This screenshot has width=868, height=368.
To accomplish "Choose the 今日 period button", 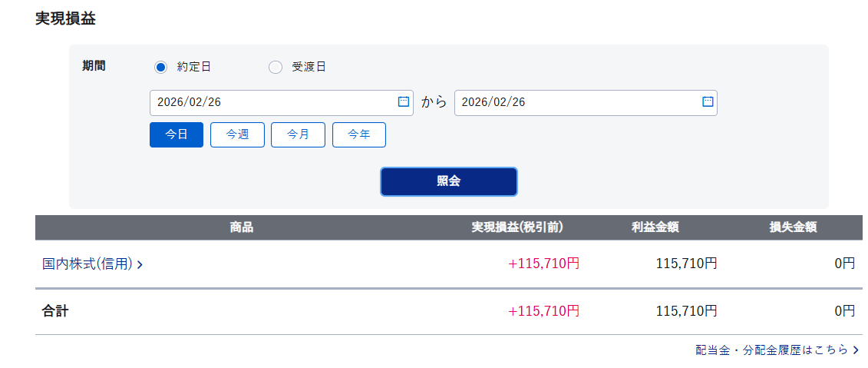I will (x=177, y=134).
